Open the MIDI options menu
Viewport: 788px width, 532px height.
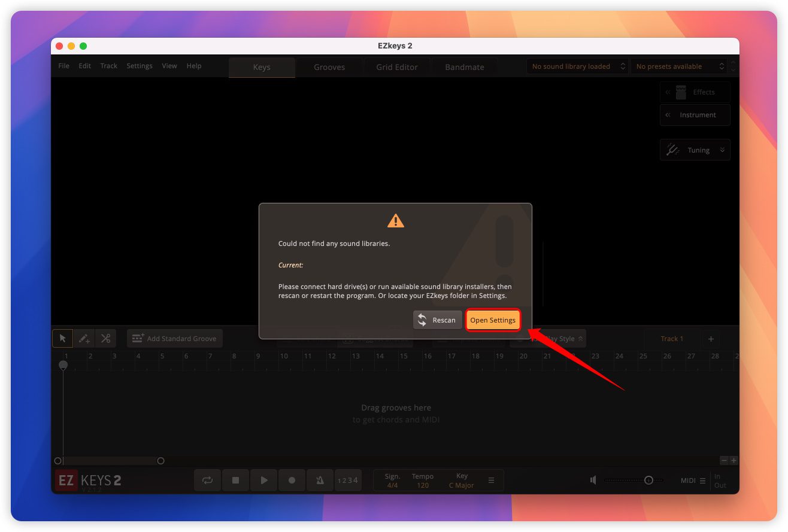(x=693, y=481)
